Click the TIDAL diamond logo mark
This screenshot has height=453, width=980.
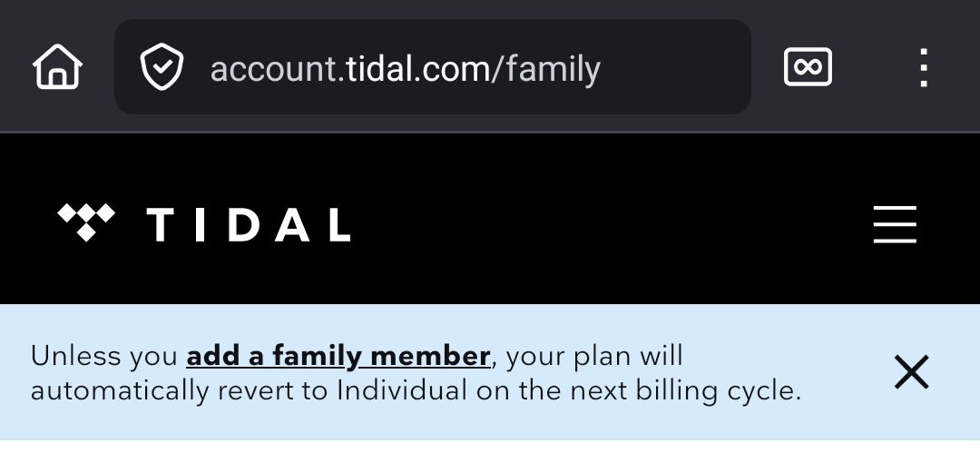[x=86, y=222]
